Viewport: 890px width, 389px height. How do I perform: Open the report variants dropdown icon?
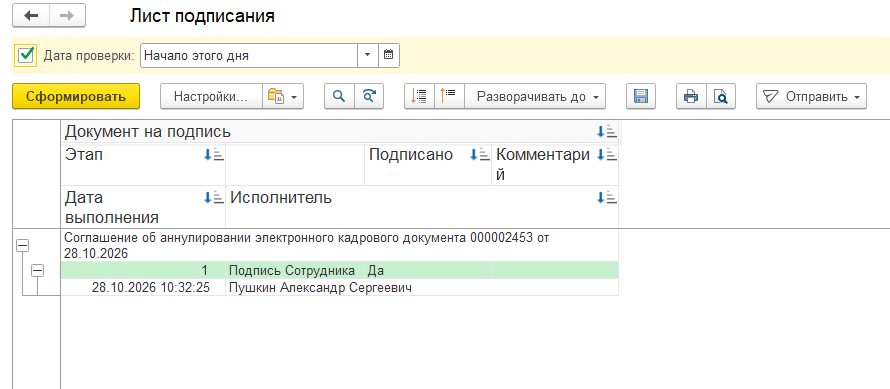(x=283, y=97)
